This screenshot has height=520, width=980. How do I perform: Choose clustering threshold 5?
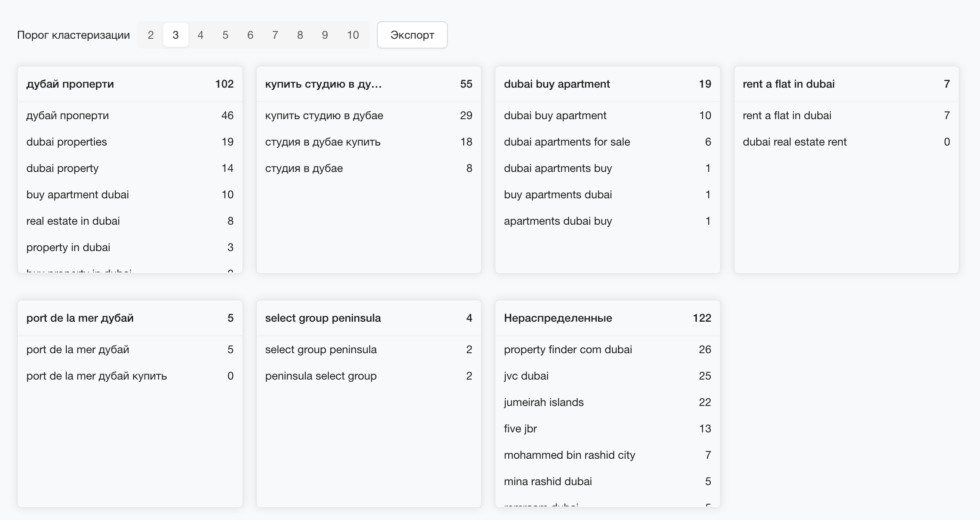(x=225, y=35)
